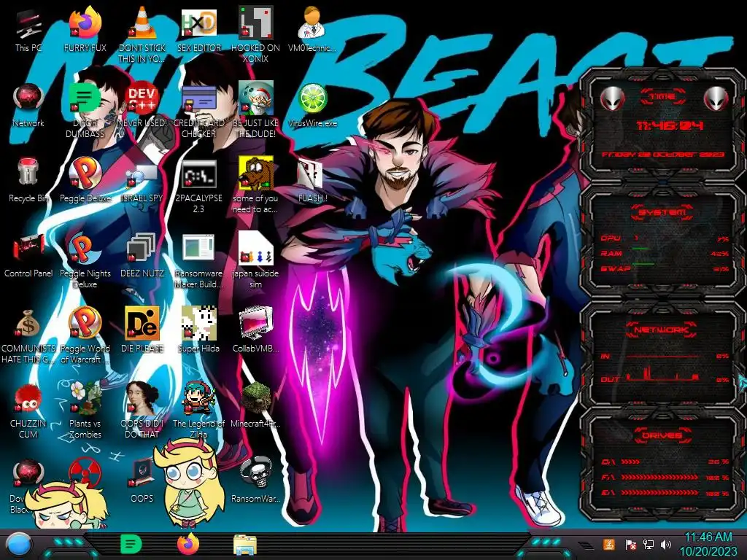This screenshot has height=560, width=747.
Task: Open the Action Center flag tray icon
Action: click(630, 544)
